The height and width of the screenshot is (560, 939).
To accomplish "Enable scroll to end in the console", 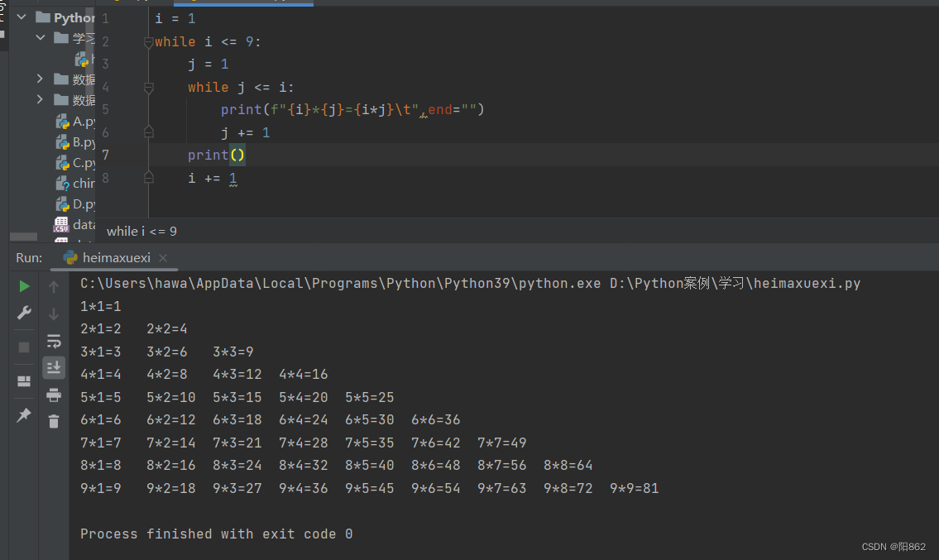I will click(x=54, y=368).
